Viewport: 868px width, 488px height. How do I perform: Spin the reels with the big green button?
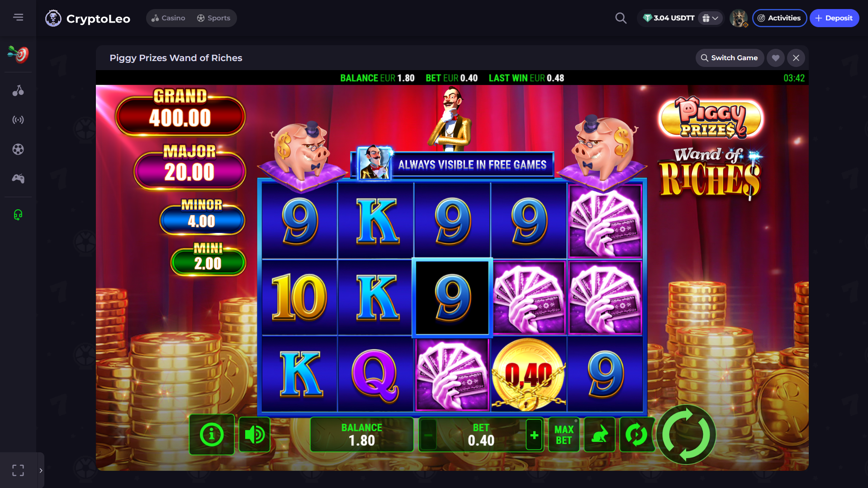click(686, 435)
